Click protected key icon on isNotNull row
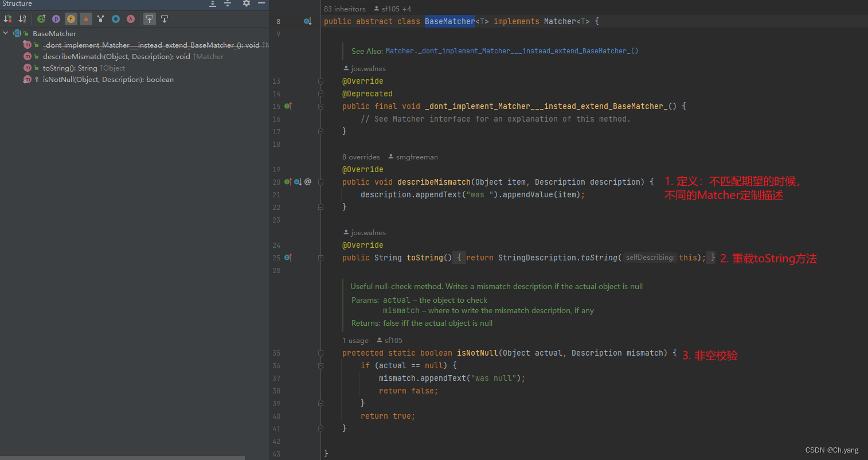868x460 pixels. (37, 79)
